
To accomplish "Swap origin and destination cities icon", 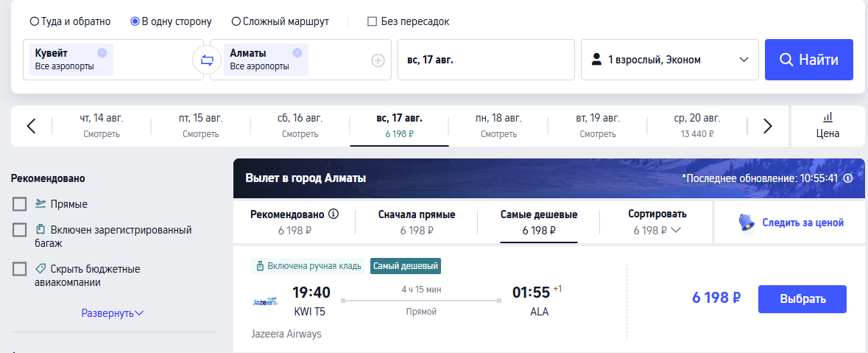I will (x=207, y=60).
